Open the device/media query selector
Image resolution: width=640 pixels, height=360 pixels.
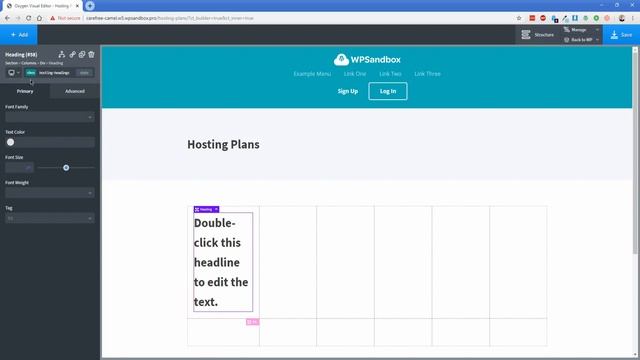(x=13, y=73)
